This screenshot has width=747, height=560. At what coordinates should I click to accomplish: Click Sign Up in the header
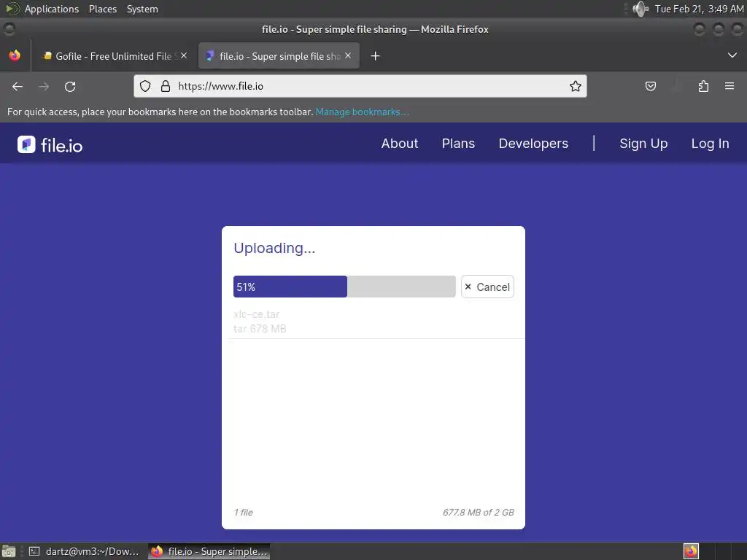point(643,144)
